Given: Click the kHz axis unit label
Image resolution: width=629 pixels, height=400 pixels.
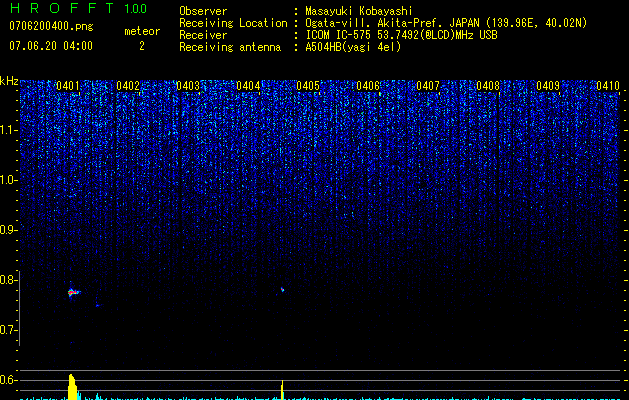Looking at the screenshot, I should (9, 81).
